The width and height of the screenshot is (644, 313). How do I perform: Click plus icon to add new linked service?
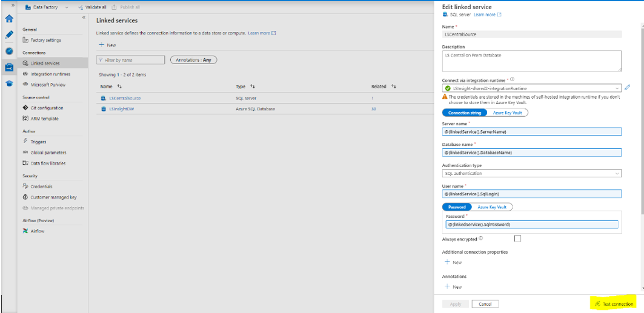[x=101, y=45]
